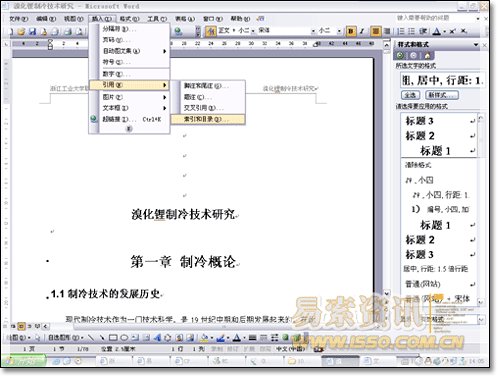The image size is (500, 378).
Task: Save the document using the floppy disk icon
Action: [x=32, y=32]
